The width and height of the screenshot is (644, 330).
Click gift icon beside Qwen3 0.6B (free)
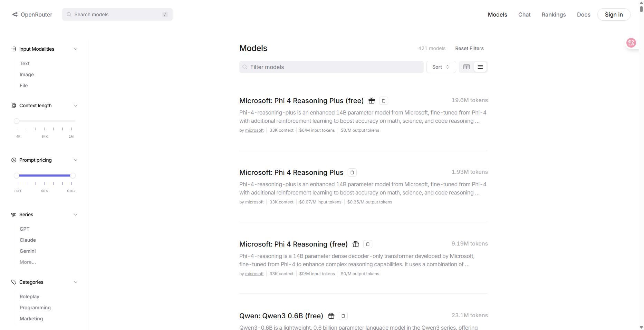click(x=331, y=316)
